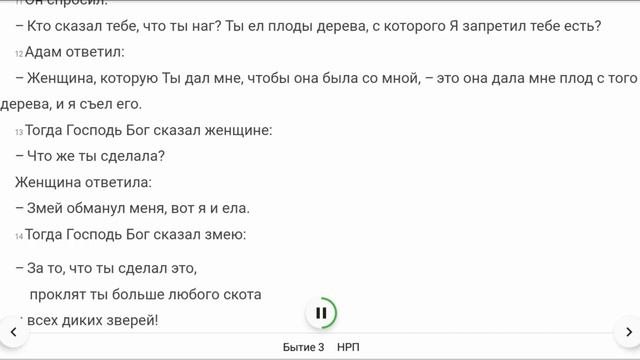640x360 pixels.
Task: Select the line 'дерева, и я съел его.'
Action: (x=71, y=104)
